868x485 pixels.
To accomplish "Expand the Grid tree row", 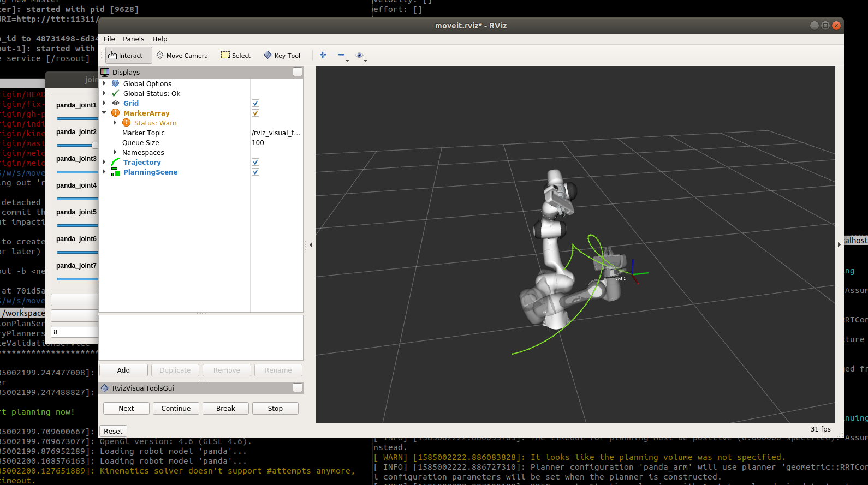I will coord(104,103).
